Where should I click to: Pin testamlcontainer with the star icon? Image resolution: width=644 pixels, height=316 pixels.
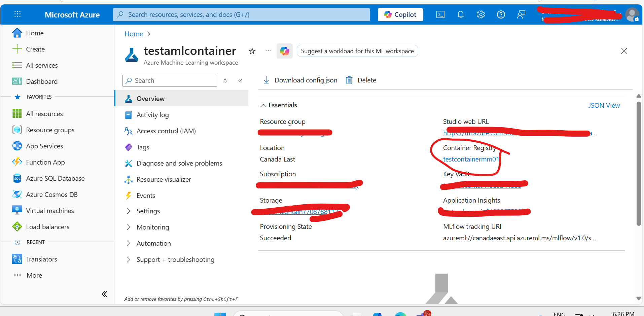[x=252, y=51]
